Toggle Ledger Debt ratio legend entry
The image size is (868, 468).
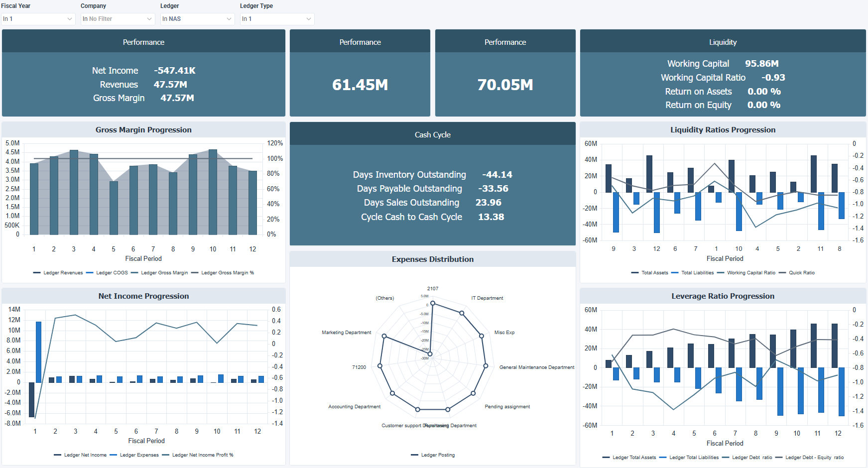[x=747, y=458]
